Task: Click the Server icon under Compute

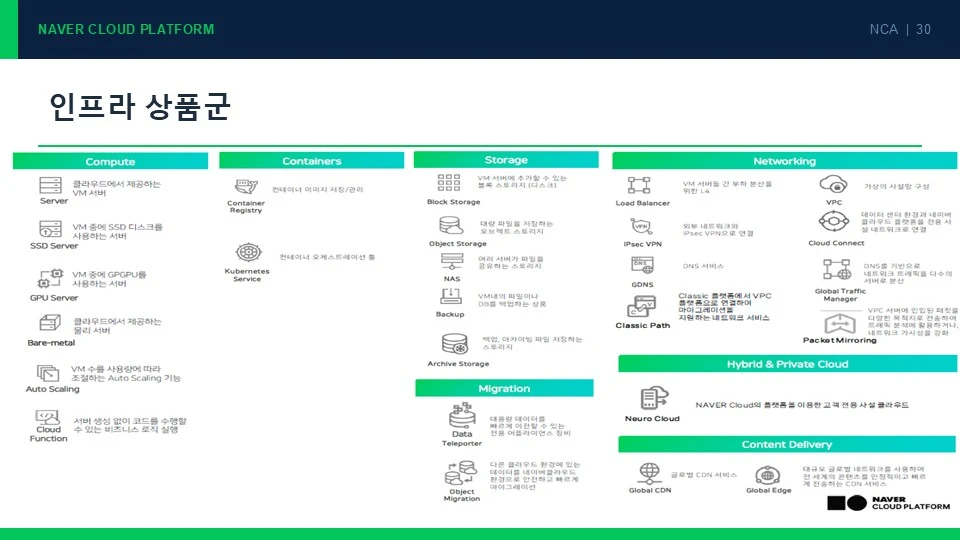Action: coord(50,185)
